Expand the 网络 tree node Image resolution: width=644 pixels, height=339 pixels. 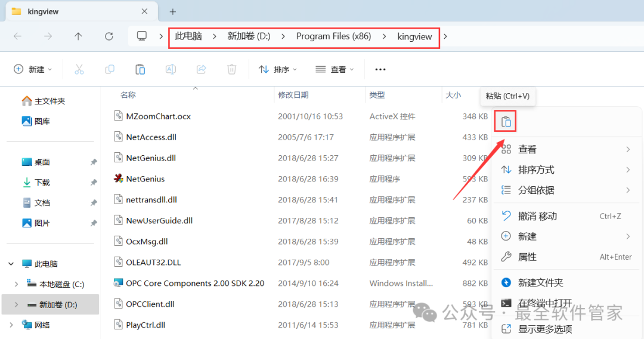(11, 325)
